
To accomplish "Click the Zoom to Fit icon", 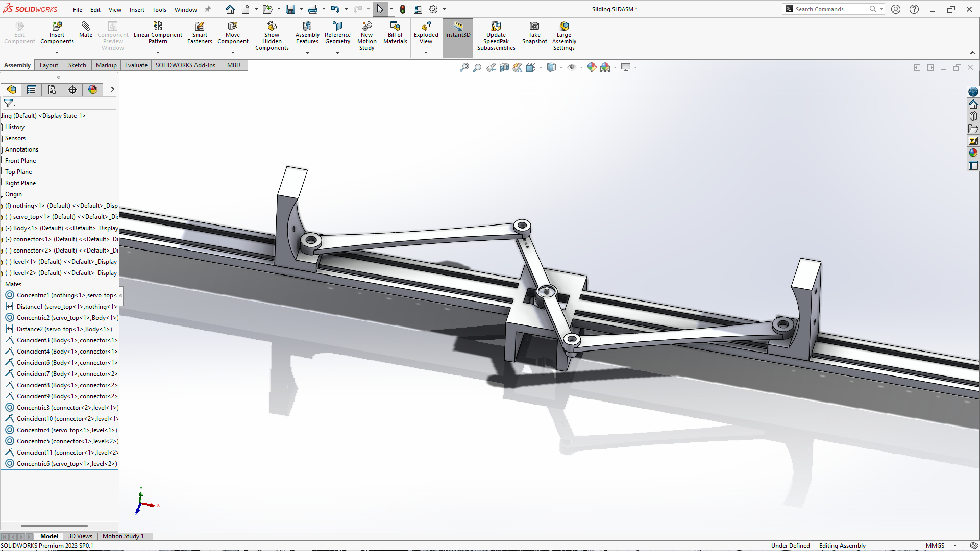I will [464, 67].
